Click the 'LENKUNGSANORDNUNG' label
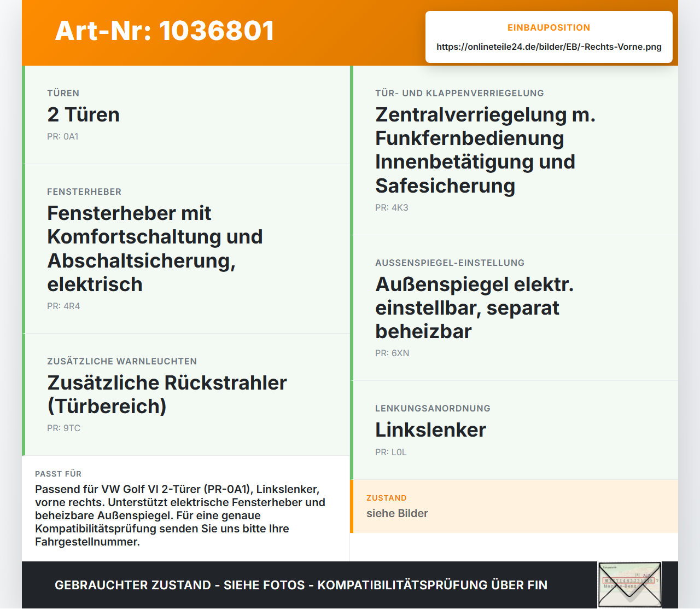This screenshot has width=700, height=609. click(433, 408)
